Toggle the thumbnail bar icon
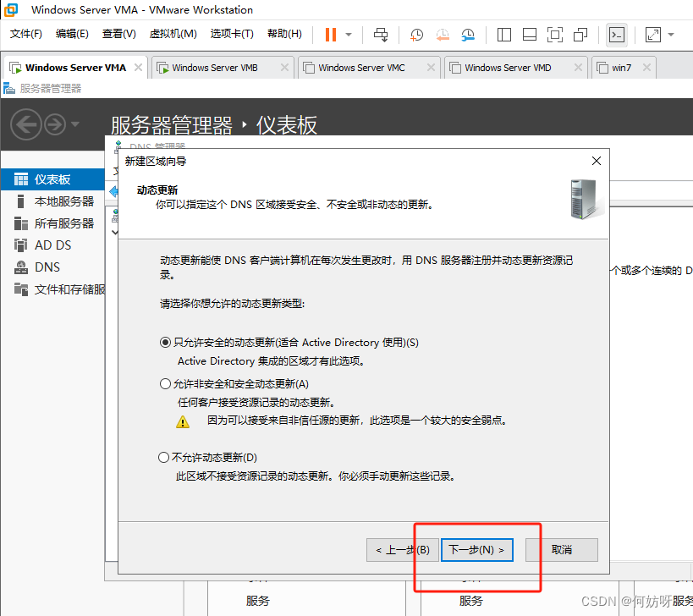The image size is (693, 616). coord(529,35)
